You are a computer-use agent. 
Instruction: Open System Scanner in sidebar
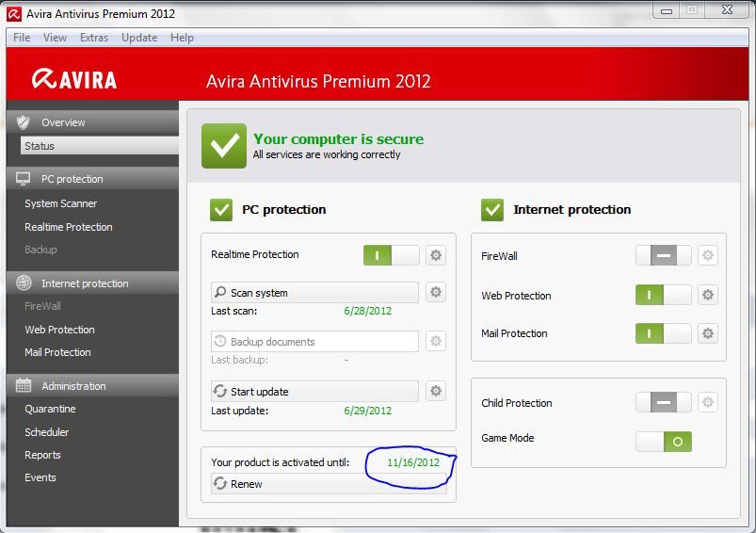pos(61,203)
